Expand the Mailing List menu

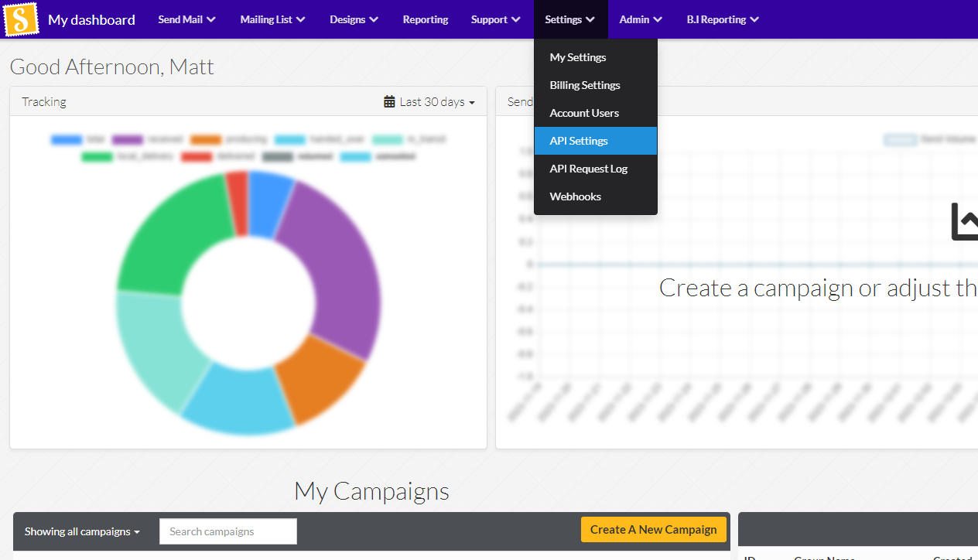coord(272,19)
